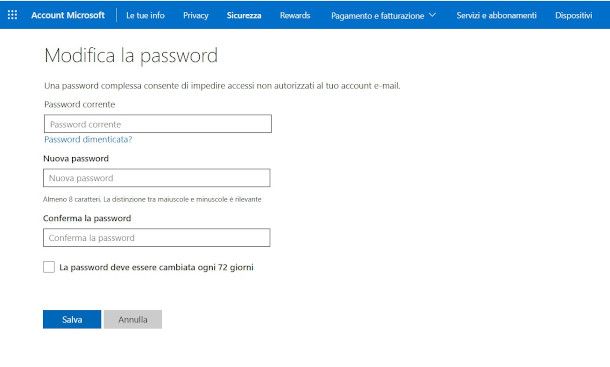Viewport: 610px width, 367px height.
Task: Go to the Privacy menu item
Action: 196,15
